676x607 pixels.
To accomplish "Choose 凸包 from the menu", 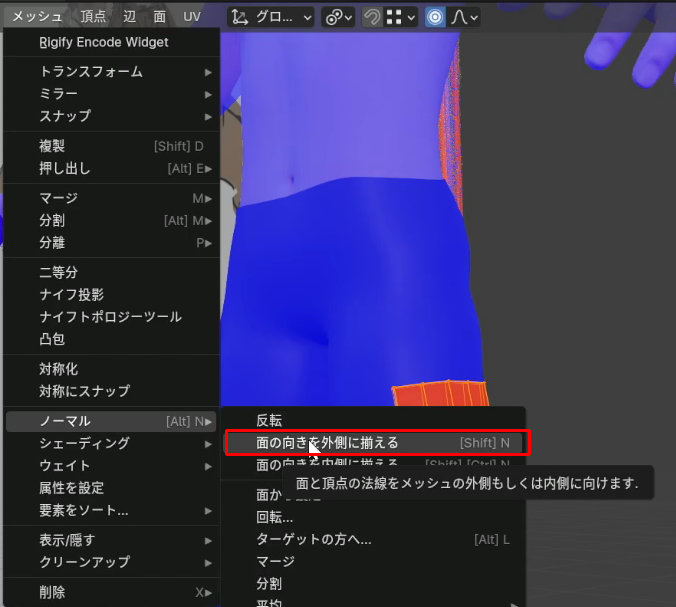I will [x=112, y=340].
